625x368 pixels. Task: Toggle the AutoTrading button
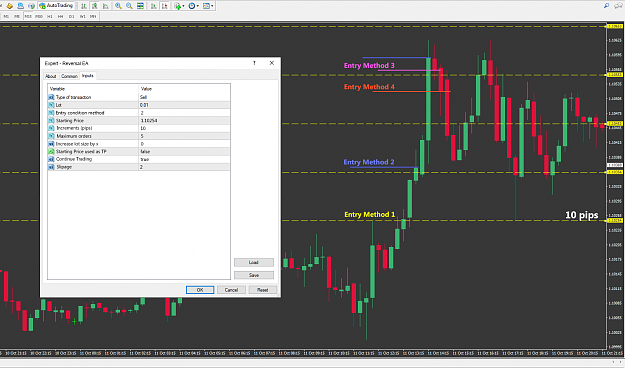pos(56,6)
